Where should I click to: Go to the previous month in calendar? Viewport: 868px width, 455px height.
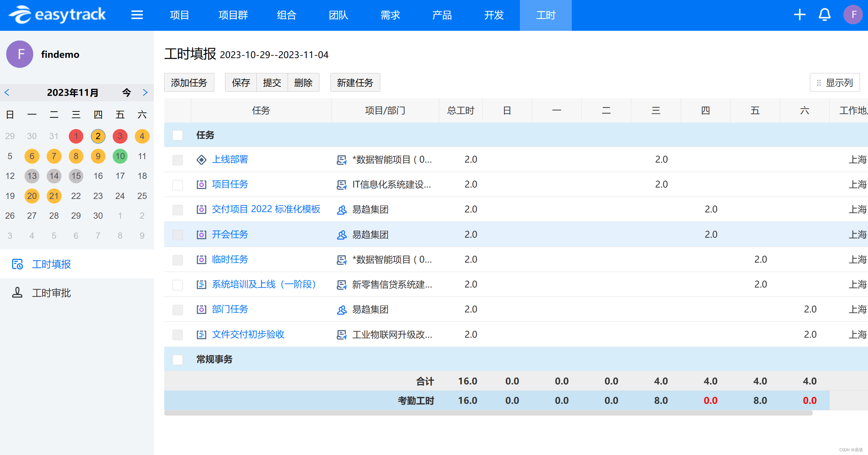tap(7, 92)
